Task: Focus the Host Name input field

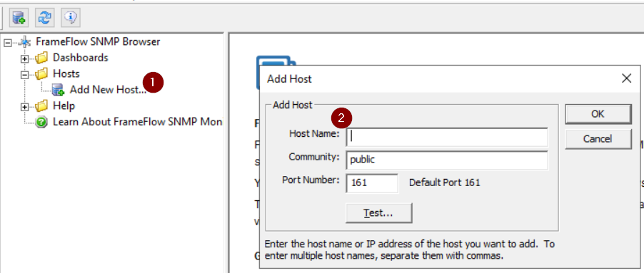Action: (447, 137)
